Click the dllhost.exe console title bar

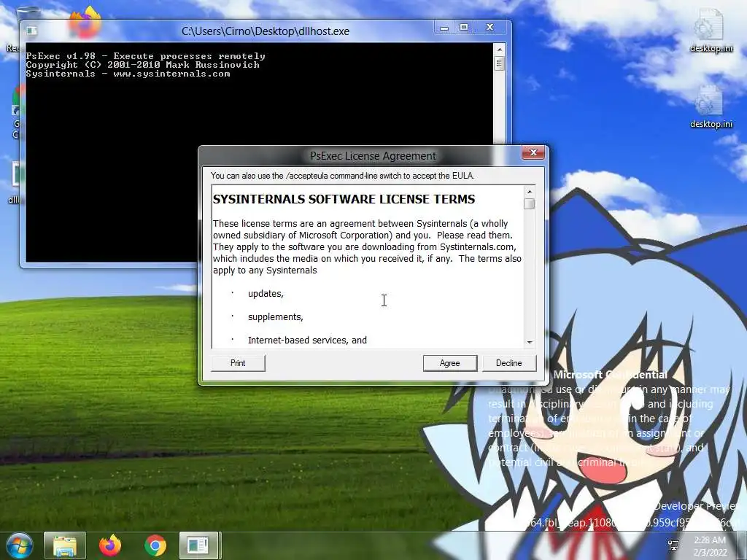[x=266, y=31]
